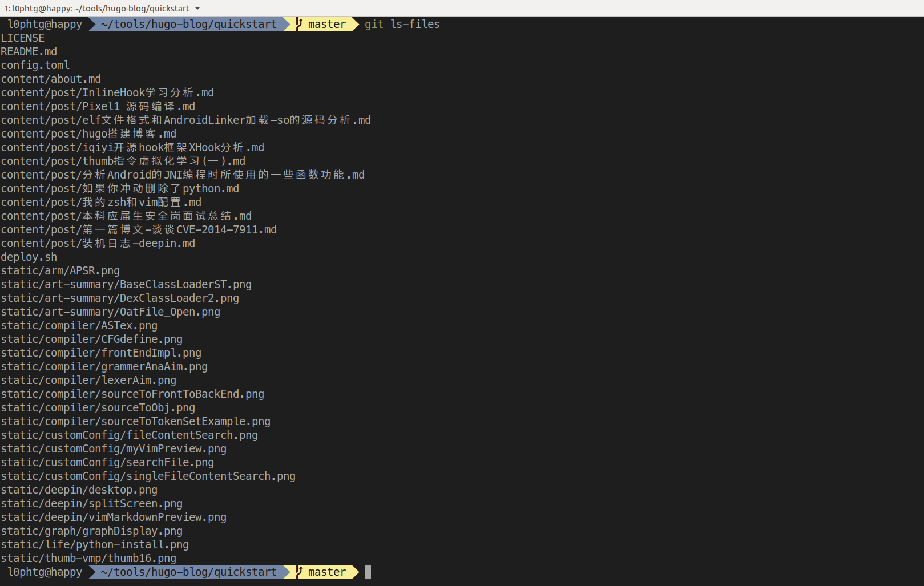Click the config.toml line
Viewport: 924px width, 586px height.
(x=35, y=65)
